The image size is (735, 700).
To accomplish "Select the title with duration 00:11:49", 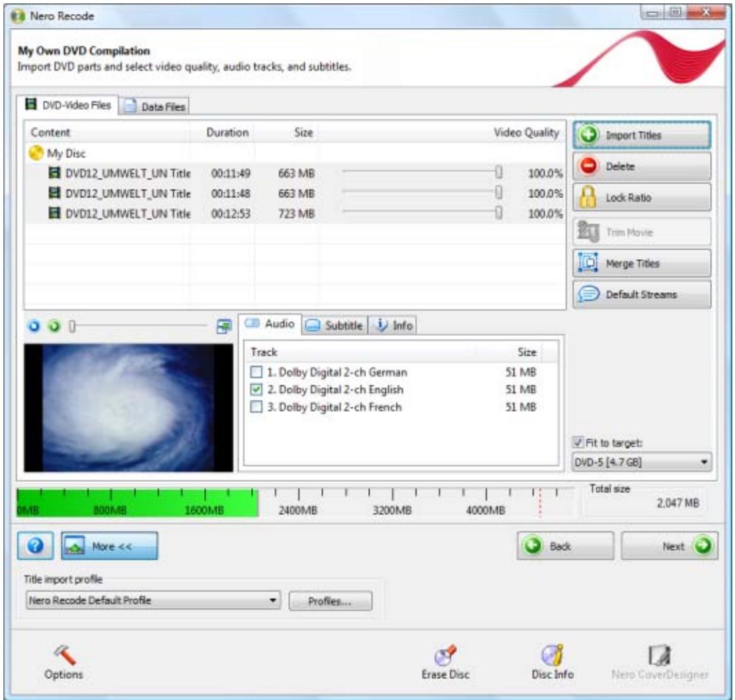I will click(x=295, y=173).
